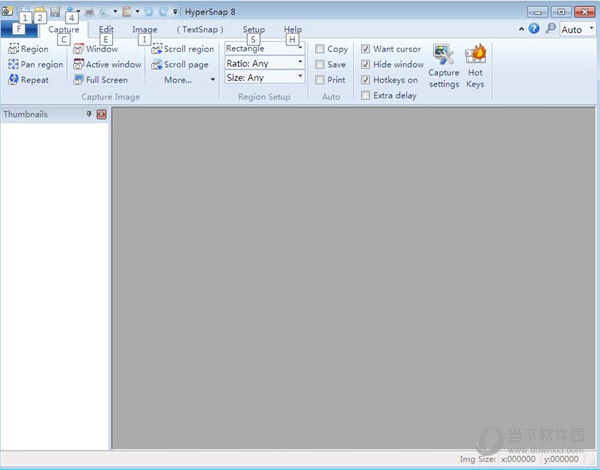600x470 pixels.
Task: Uncheck the Want cursor checkbox
Action: (365, 49)
